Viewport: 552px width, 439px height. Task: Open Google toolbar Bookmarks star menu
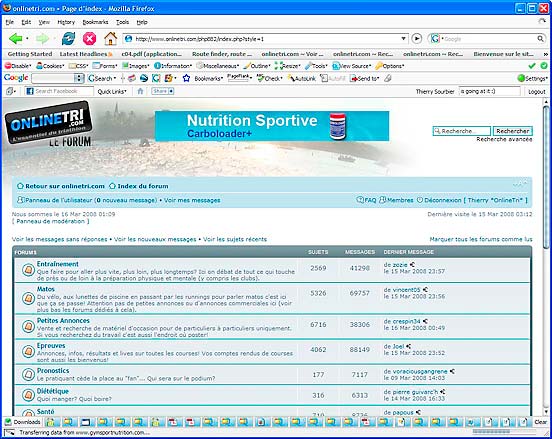click(202, 78)
